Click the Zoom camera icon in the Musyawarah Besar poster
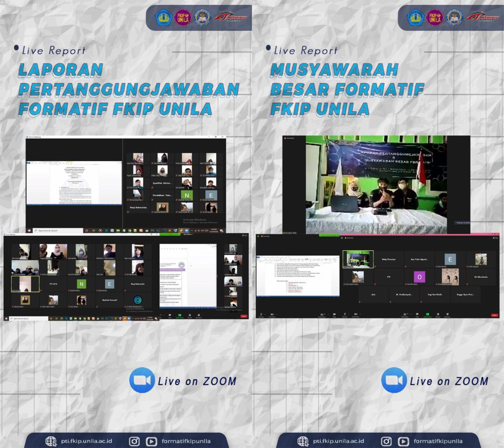Image resolution: width=504 pixels, height=448 pixels. [x=394, y=381]
